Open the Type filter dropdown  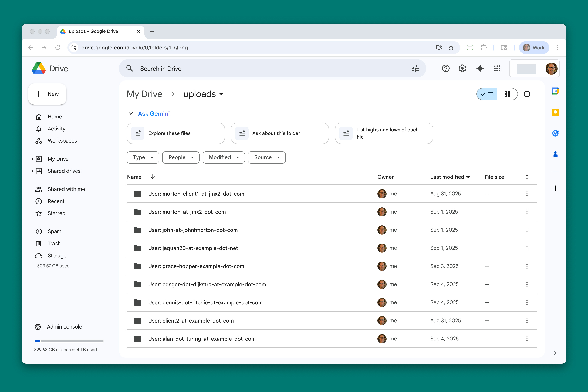pos(143,157)
